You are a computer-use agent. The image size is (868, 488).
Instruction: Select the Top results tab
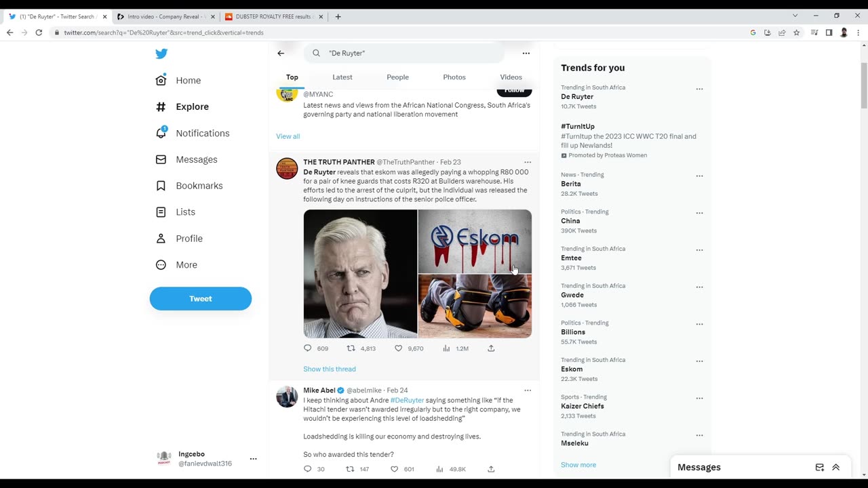[292, 77]
